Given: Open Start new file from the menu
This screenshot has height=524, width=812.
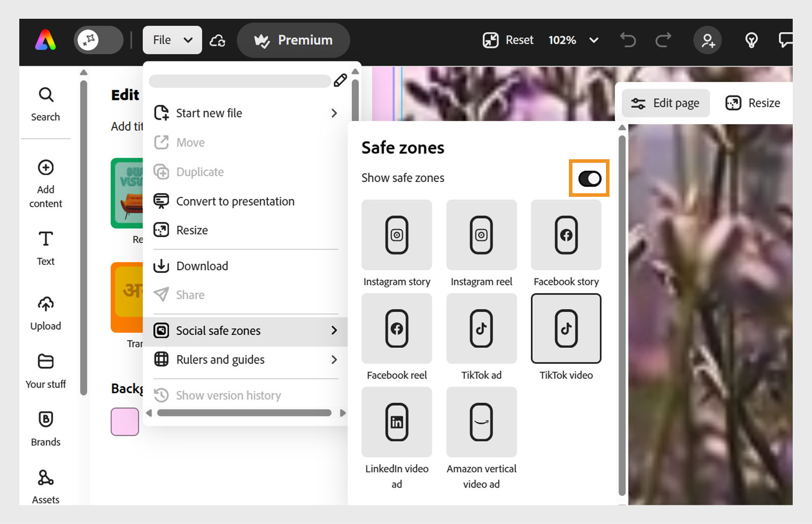Looking at the screenshot, I should (208, 113).
